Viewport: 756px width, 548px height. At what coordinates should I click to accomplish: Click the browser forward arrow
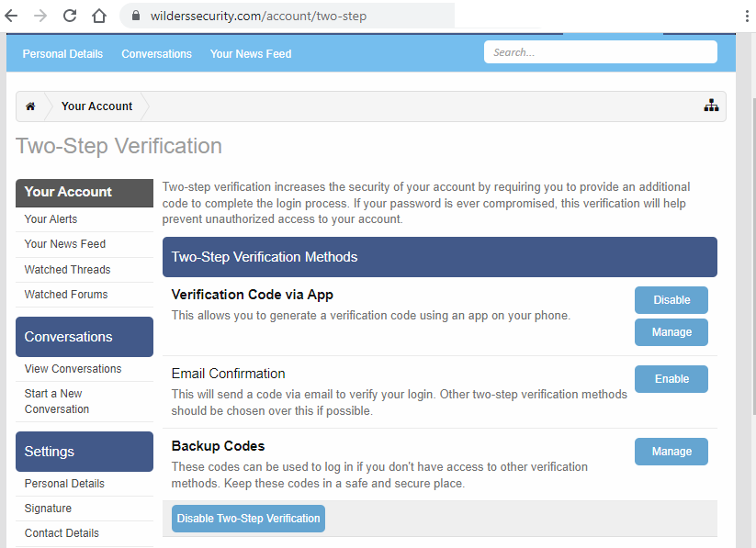[40, 15]
